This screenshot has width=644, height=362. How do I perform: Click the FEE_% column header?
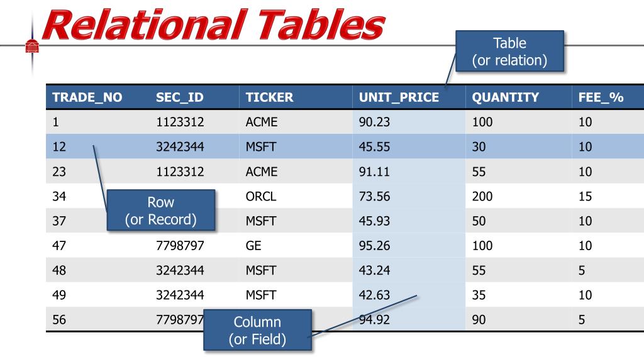click(x=601, y=97)
